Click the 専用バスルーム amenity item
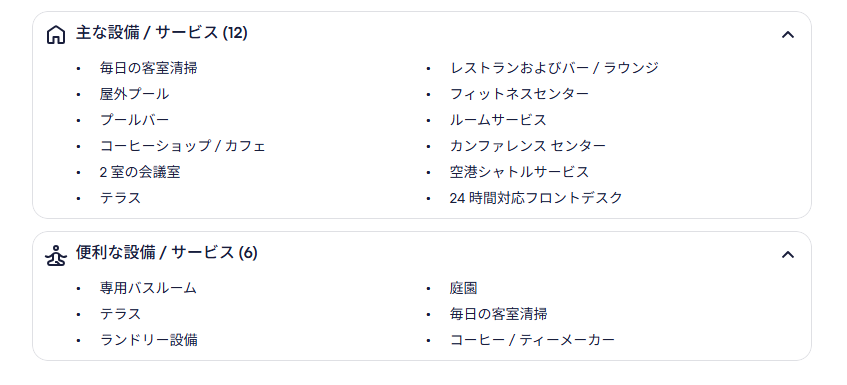 click(x=148, y=288)
